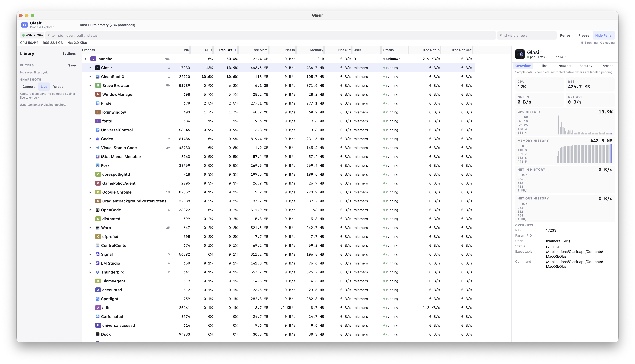This screenshot has width=635, height=364.
Task: Click the fontd process icon
Action: [x=98, y=121]
